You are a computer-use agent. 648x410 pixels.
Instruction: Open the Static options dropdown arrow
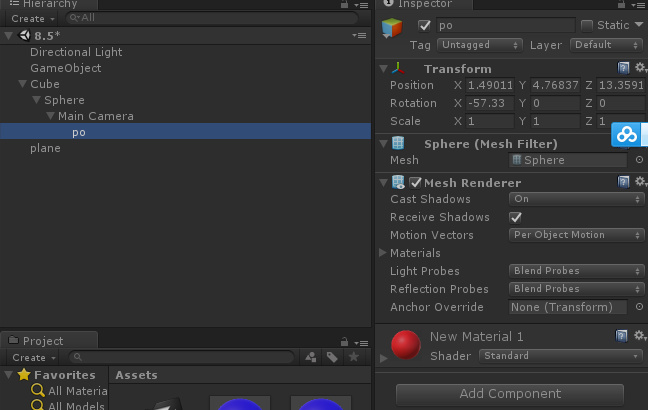point(639,25)
